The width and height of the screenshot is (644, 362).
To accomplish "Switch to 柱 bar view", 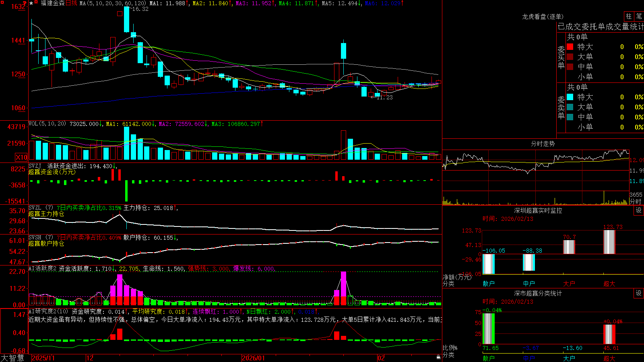I will [x=628, y=16].
